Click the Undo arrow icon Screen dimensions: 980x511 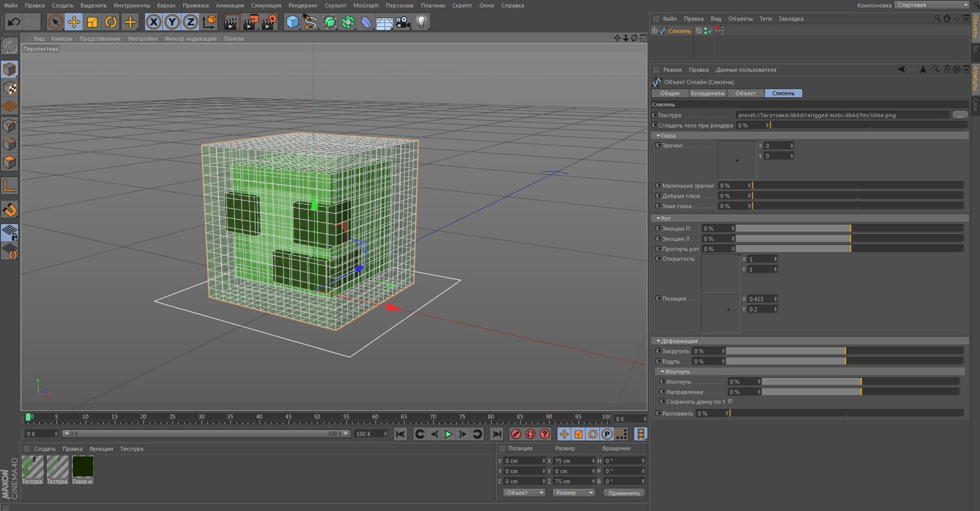pos(14,22)
